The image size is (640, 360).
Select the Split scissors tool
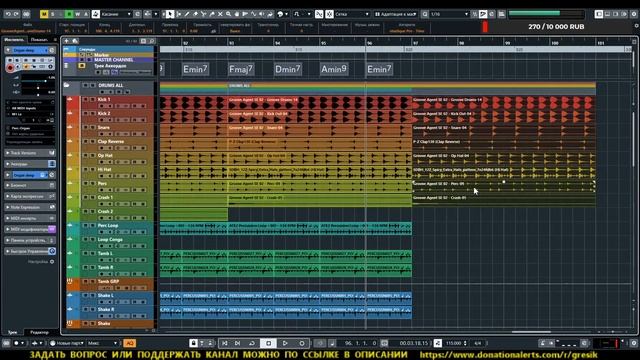point(203,14)
